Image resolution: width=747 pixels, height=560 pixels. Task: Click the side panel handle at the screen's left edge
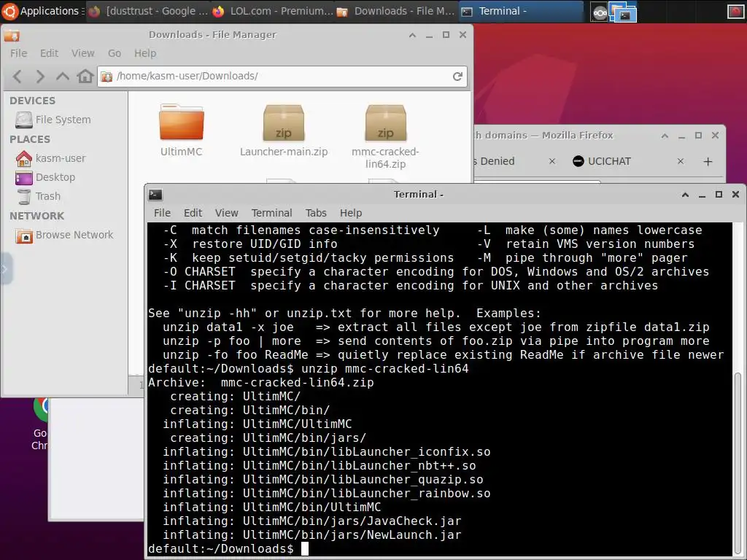point(5,269)
